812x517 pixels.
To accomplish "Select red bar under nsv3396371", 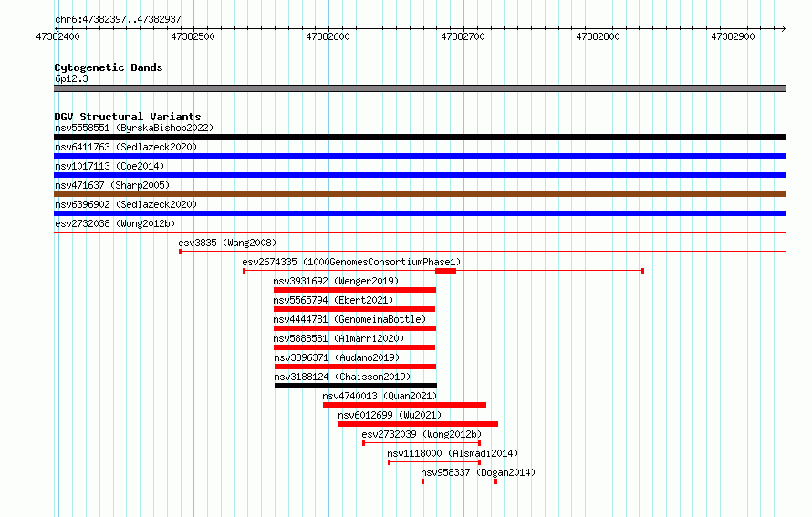I will point(355,367).
